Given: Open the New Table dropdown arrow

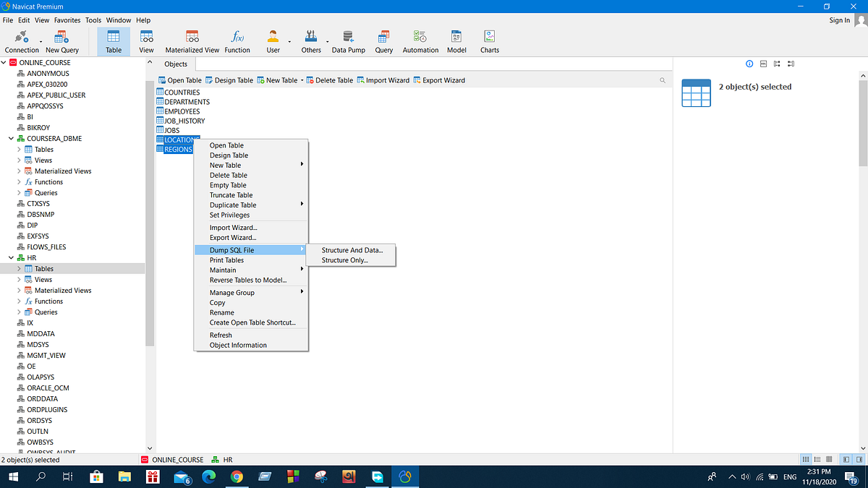Looking at the screenshot, I should pyautogui.click(x=302, y=80).
